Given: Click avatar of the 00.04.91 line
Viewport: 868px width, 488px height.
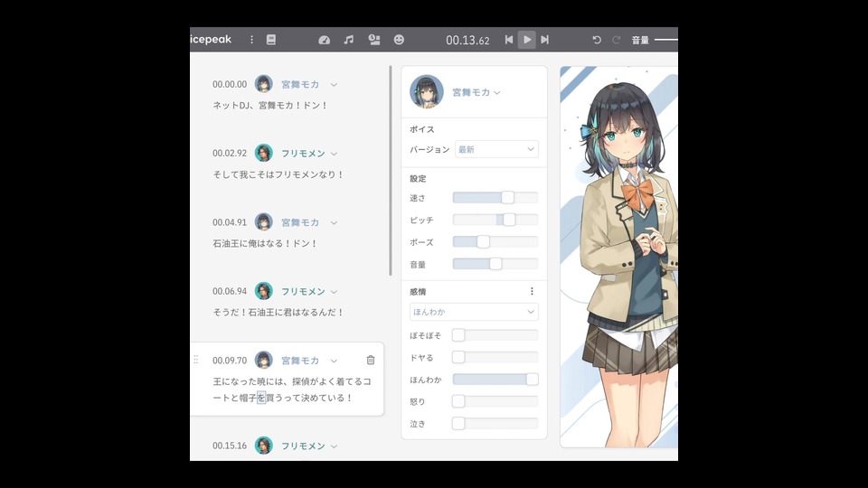Looking at the screenshot, I should (263, 222).
